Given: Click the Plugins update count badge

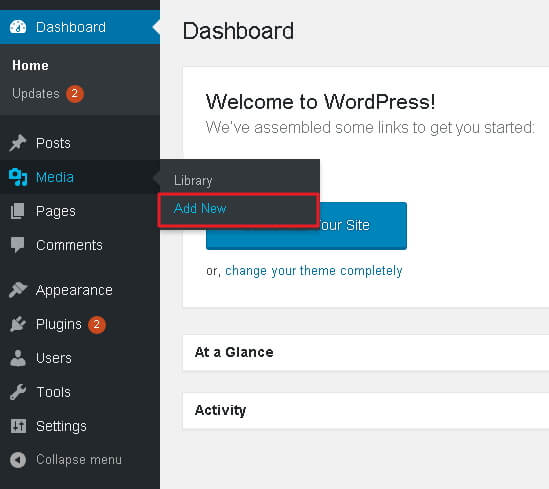Looking at the screenshot, I should click(x=97, y=324).
